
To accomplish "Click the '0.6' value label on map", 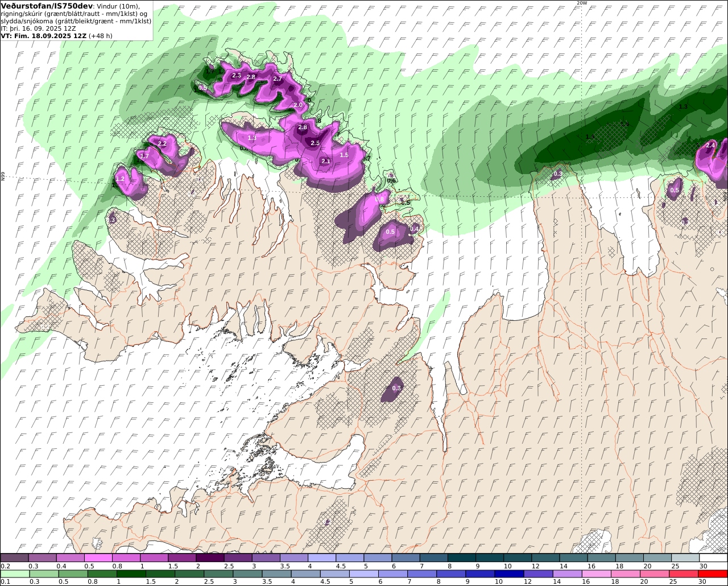I will 391,180.
